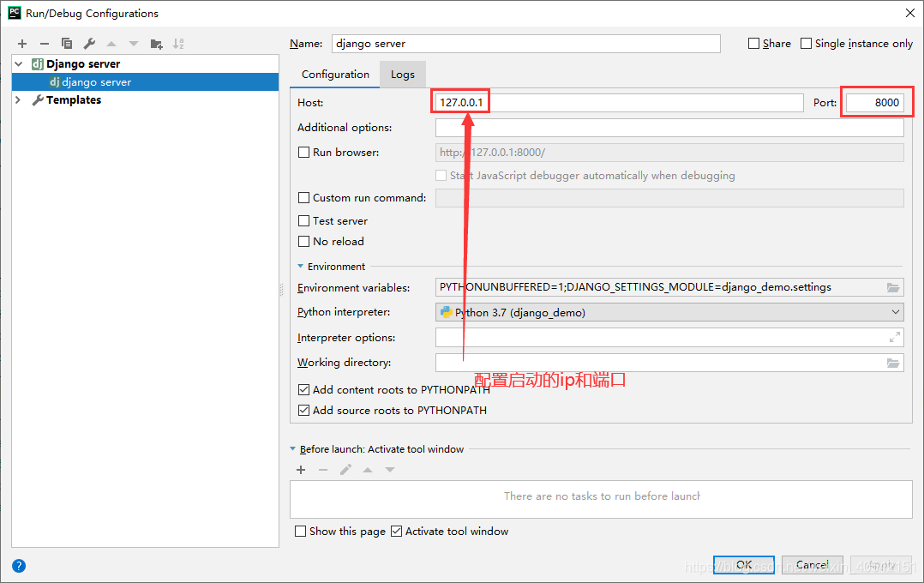The image size is (924, 583).
Task: Open edit defaults wrench icon
Action: 89,44
